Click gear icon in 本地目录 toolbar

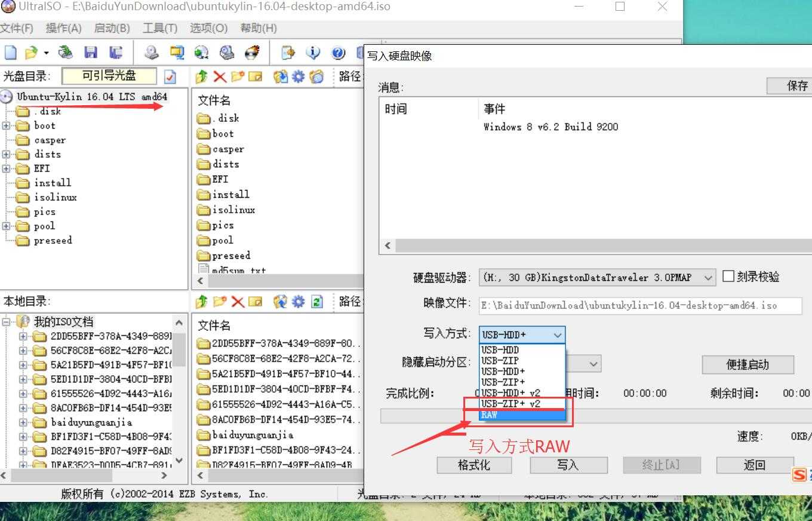click(298, 302)
